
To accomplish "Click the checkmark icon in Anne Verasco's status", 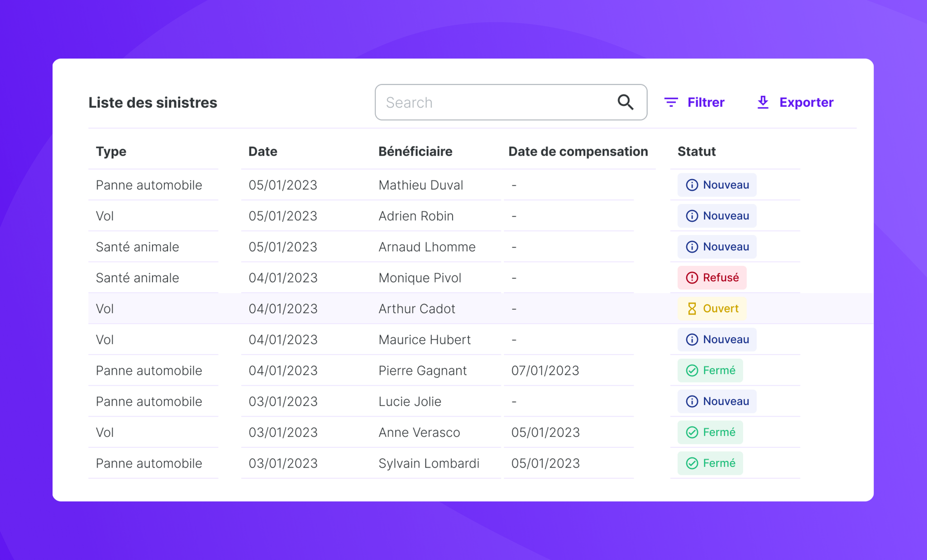I will coord(692,432).
